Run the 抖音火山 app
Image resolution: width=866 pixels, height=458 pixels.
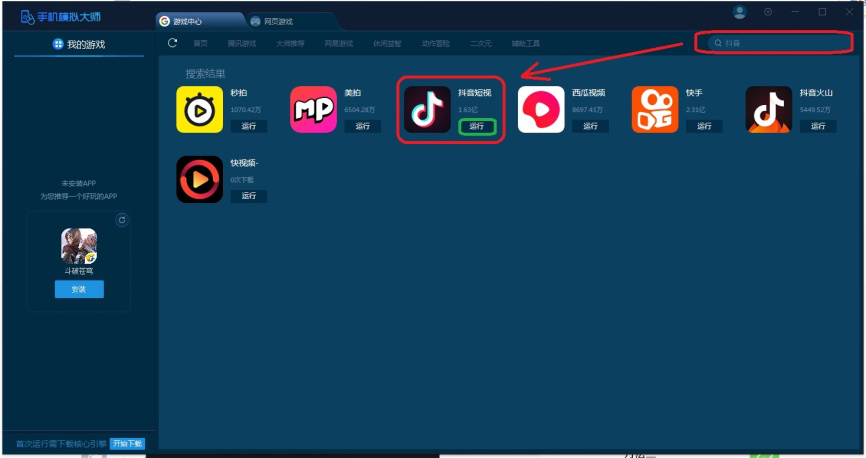pyautogui.click(x=818, y=126)
